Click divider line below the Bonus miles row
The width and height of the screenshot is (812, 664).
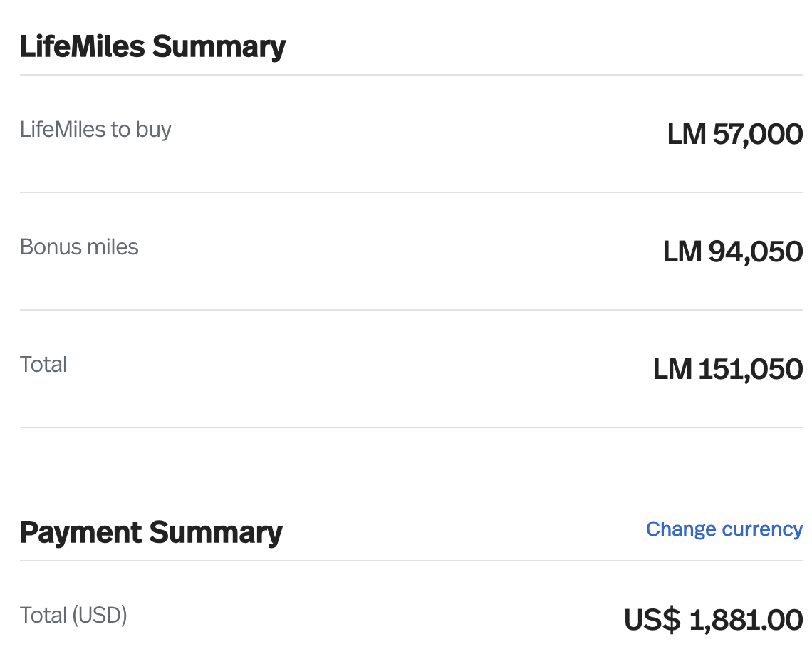411,310
